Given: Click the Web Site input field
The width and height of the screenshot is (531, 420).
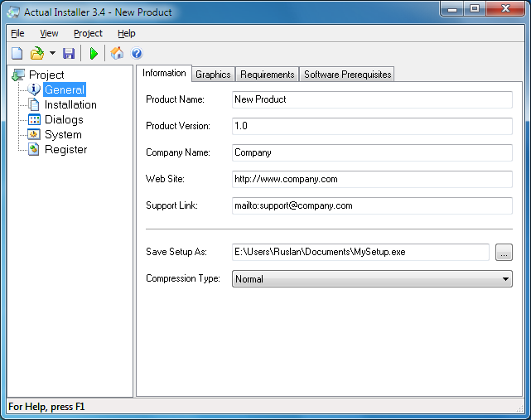Looking at the screenshot, I should pyautogui.click(x=372, y=179).
